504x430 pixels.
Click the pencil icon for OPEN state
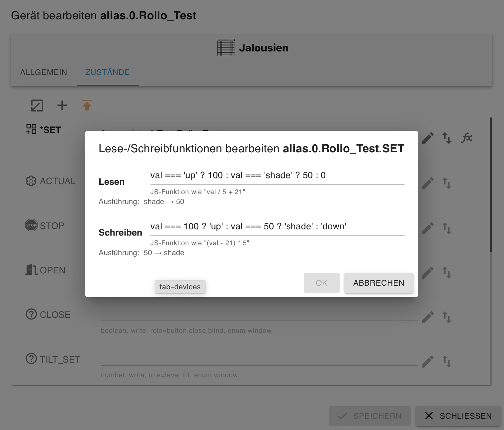428,273
